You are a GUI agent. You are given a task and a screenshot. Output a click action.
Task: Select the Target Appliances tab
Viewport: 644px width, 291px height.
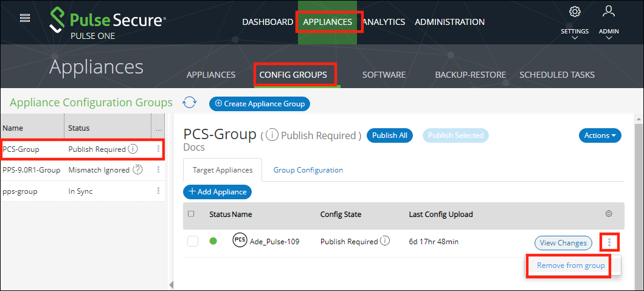[x=223, y=170]
